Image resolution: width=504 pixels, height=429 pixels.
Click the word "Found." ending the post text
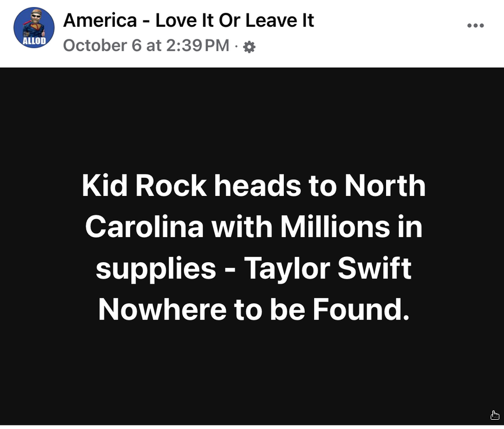[x=361, y=310]
